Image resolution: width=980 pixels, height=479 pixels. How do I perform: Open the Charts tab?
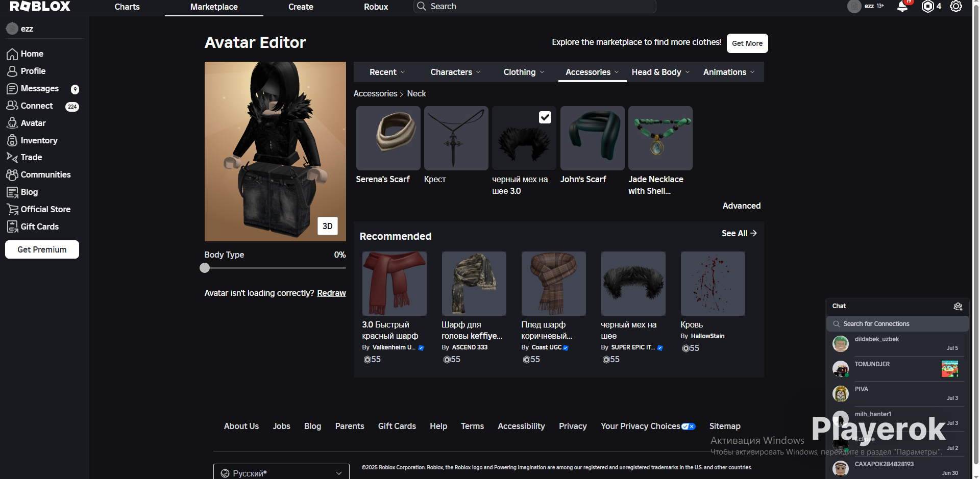[x=127, y=7]
